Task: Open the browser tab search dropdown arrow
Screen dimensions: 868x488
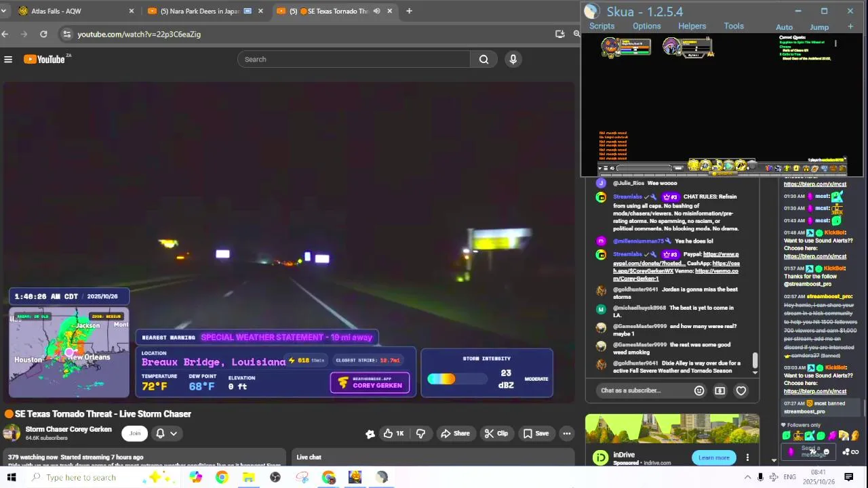Action: pyautogui.click(x=3, y=11)
